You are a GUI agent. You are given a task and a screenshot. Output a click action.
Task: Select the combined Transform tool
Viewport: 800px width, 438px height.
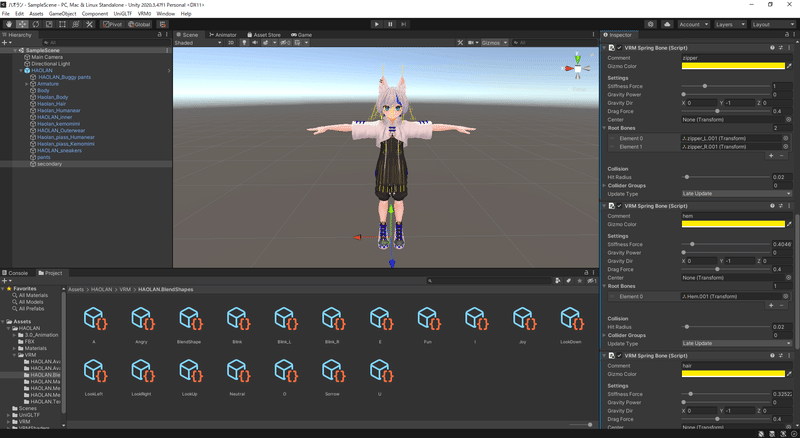click(x=76, y=24)
